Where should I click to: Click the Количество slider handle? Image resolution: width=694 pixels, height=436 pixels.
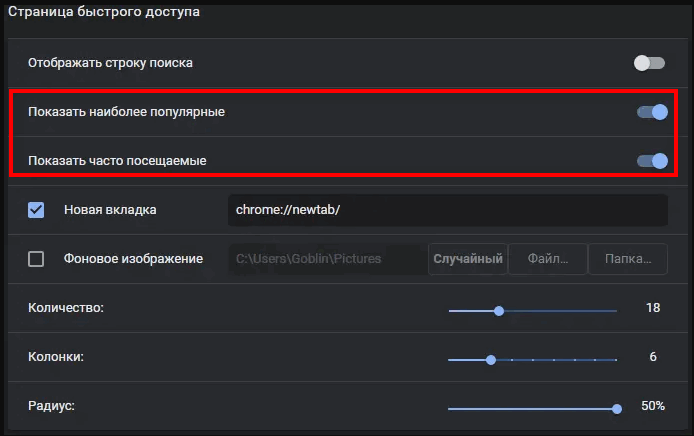tap(499, 311)
